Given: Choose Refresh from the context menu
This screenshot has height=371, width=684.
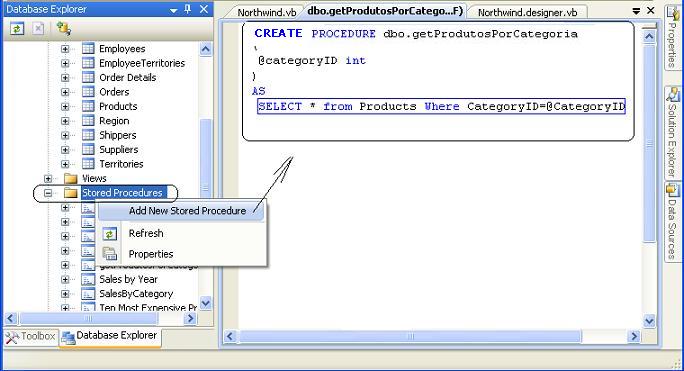Looking at the screenshot, I should 181,234.
